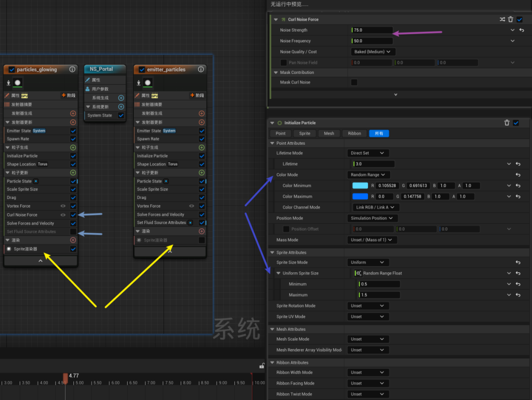Add a 阶段 stage to emitter_particles

(x=197, y=96)
